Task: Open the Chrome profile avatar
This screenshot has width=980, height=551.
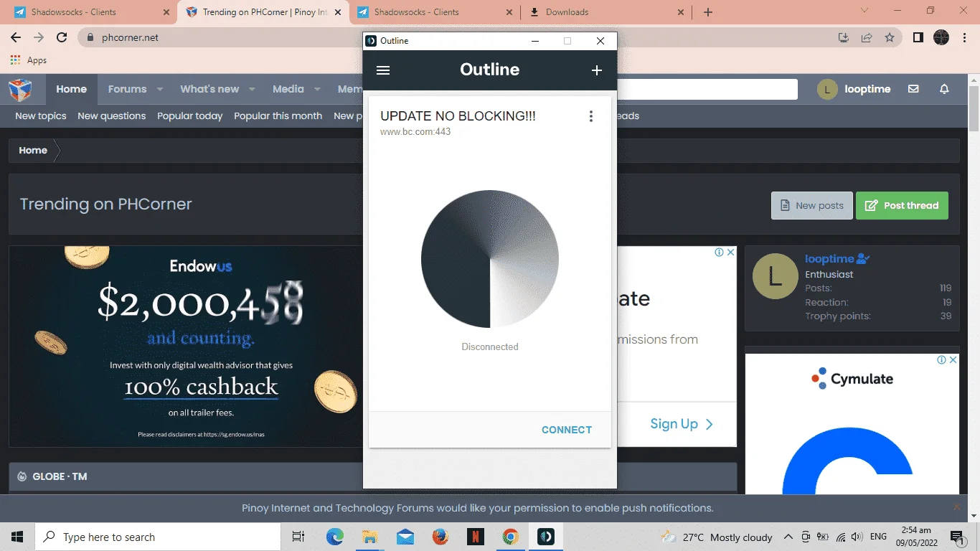Action: coord(941,37)
